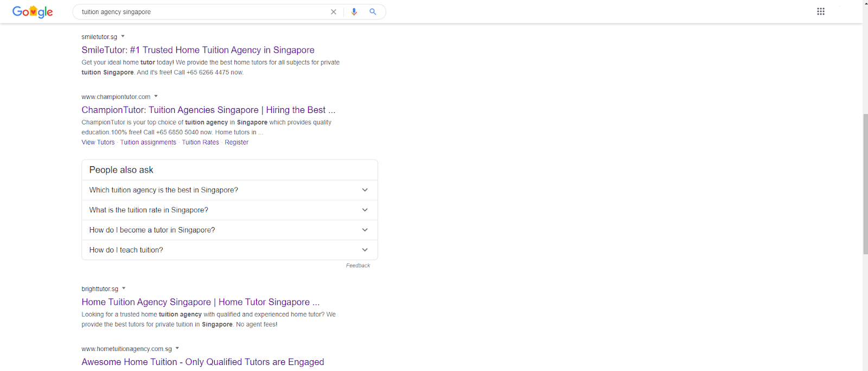This screenshot has height=371, width=868.
Task: Expand 'How do I become a tutor in Singapore?'
Action: pos(229,230)
